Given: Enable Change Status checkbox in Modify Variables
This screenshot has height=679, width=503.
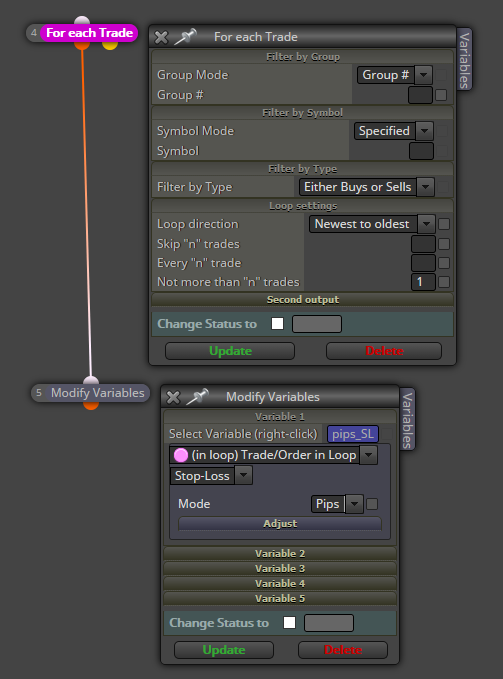Looking at the screenshot, I should (289, 623).
